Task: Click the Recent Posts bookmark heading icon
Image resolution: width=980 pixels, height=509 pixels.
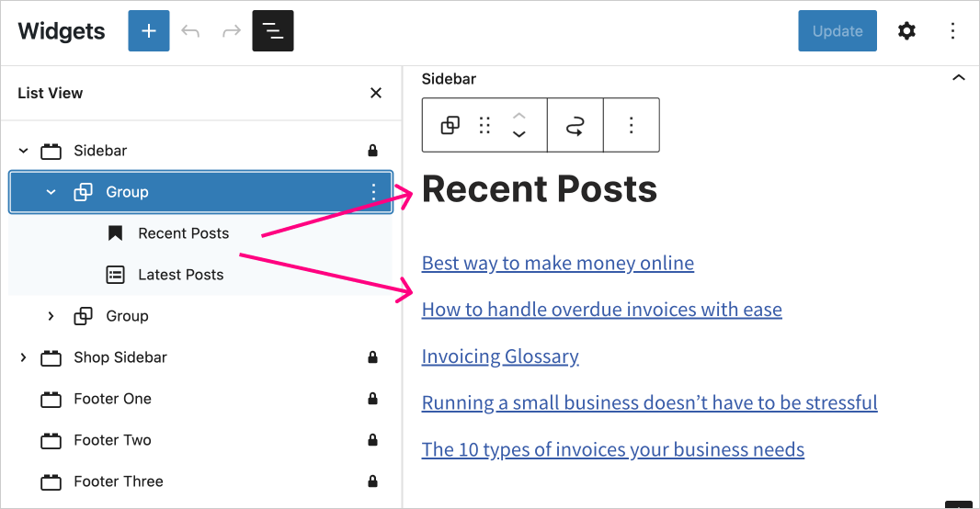Action: coord(115,233)
